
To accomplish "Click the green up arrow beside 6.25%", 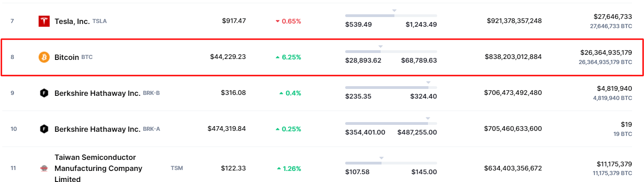I will click(x=278, y=57).
